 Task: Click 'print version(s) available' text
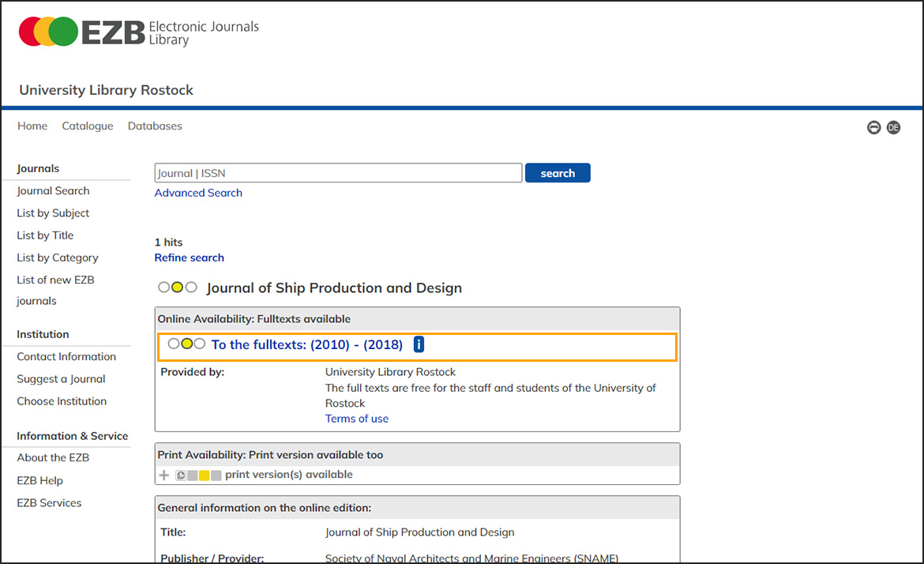[289, 475]
